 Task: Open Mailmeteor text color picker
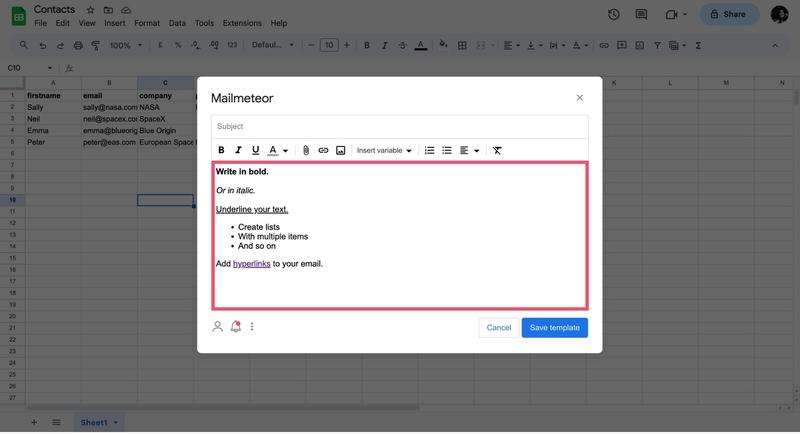278,150
